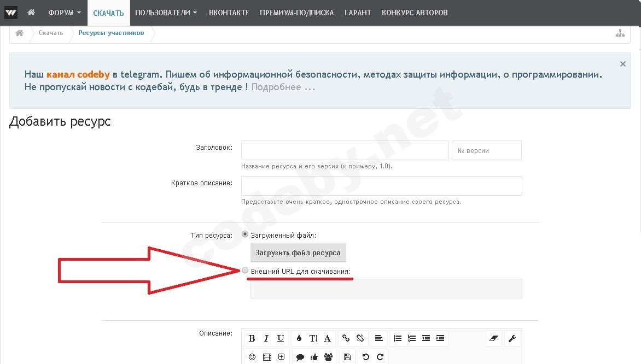Toggle underline formatting in the editor
This screenshot has height=364, width=641.
point(281,338)
